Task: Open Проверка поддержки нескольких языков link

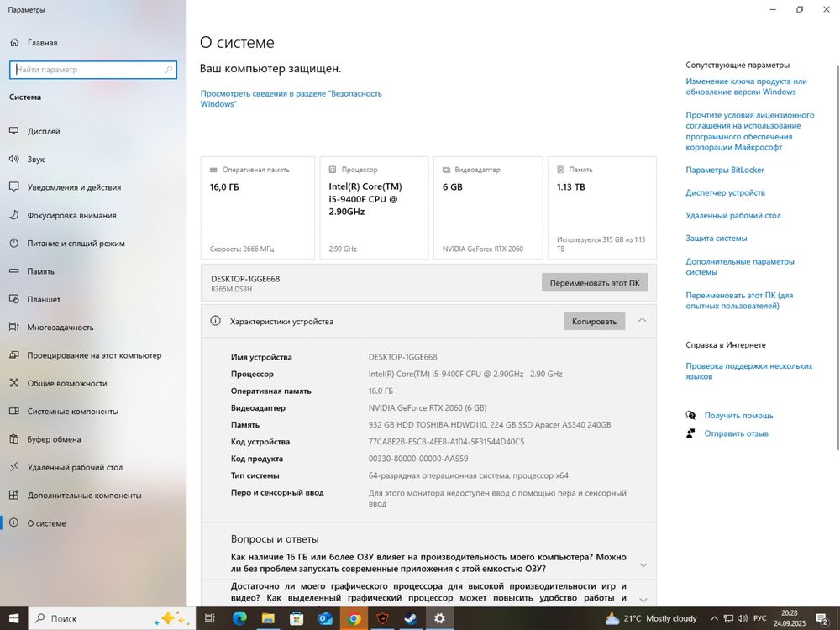Action: pos(749,371)
